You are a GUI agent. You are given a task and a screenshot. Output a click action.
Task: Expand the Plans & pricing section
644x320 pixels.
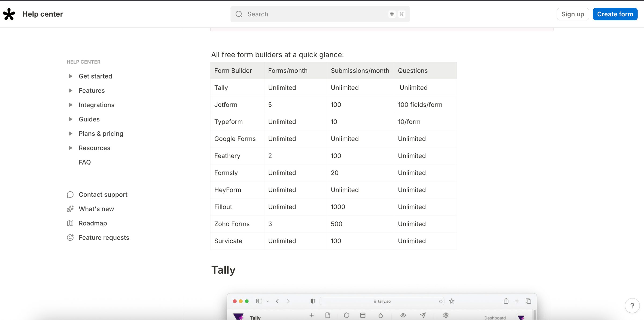tap(70, 133)
